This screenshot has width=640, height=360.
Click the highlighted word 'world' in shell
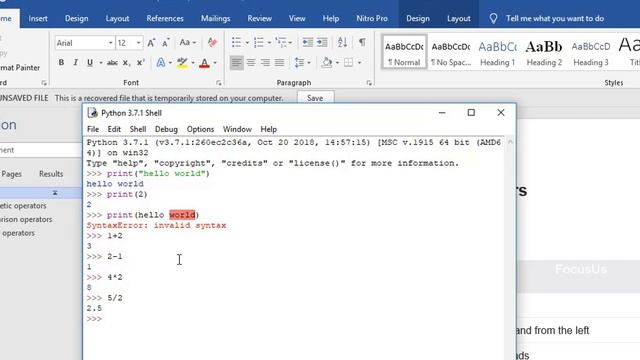(182, 215)
